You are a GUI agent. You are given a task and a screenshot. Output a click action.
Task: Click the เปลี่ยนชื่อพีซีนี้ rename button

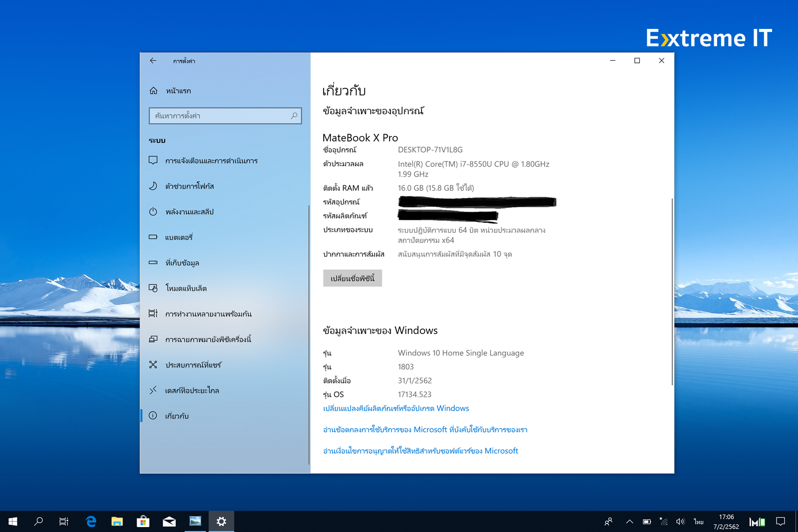tap(352, 278)
